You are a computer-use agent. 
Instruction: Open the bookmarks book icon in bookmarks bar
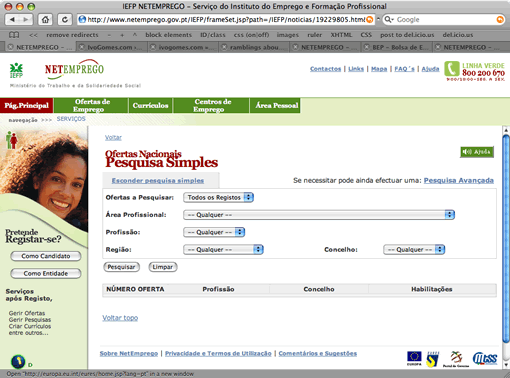(x=14, y=35)
